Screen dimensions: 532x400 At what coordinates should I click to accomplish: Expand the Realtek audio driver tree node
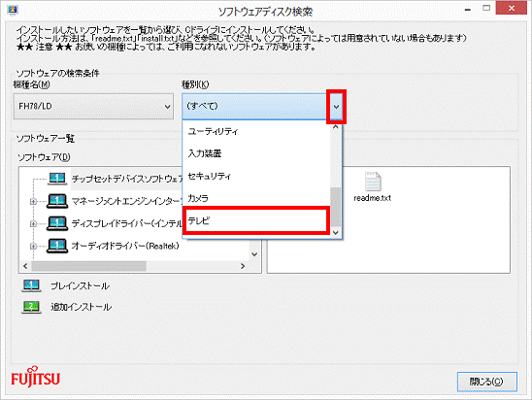[x=33, y=247]
